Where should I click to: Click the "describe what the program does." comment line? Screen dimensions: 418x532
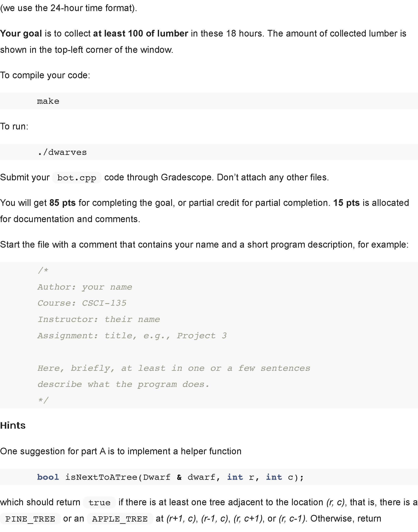(123, 384)
